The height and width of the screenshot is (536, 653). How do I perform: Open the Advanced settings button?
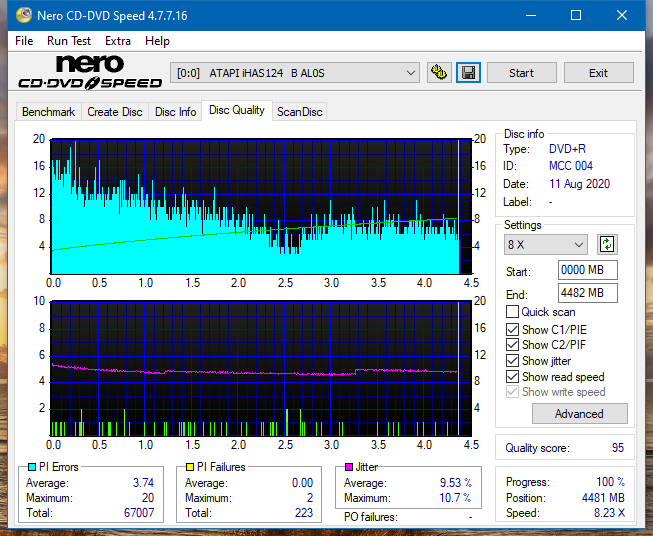tap(579, 414)
